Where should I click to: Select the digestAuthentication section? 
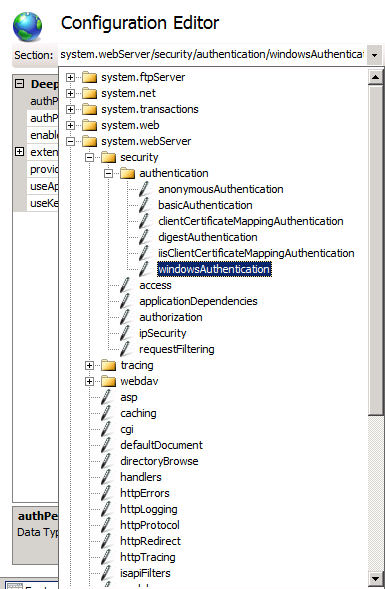[x=208, y=237]
